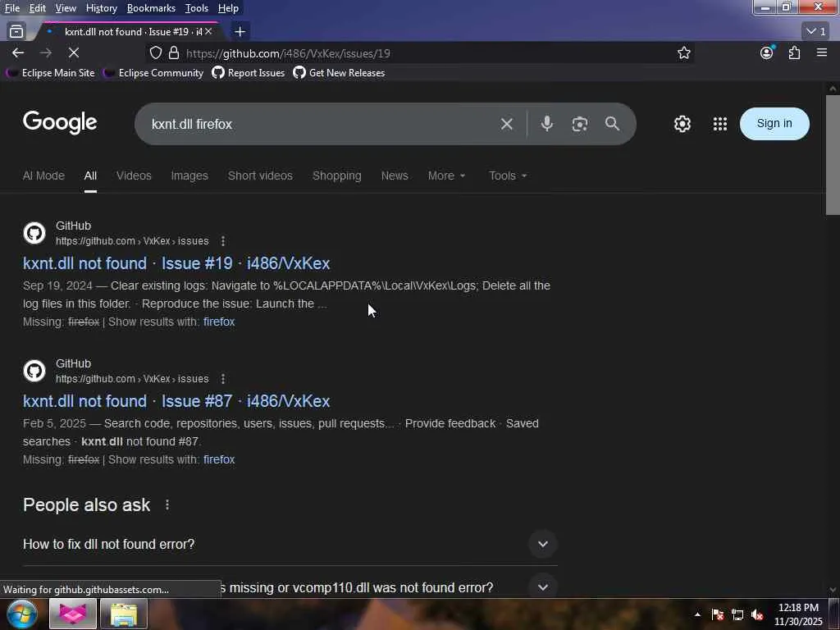Image resolution: width=840 pixels, height=630 pixels.
Task: Switch to the Shopping tab
Action: 337,176
